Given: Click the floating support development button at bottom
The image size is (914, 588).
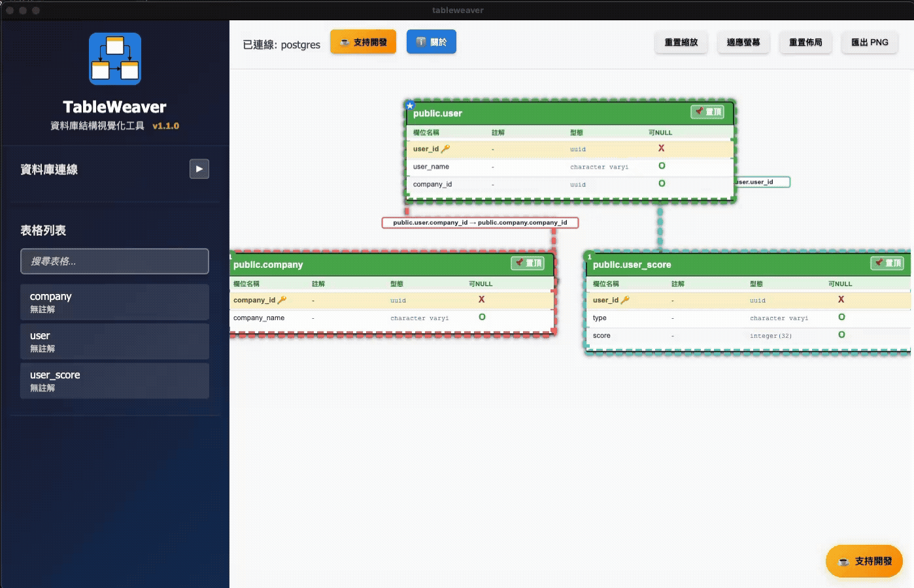Looking at the screenshot, I should tap(864, 561).
